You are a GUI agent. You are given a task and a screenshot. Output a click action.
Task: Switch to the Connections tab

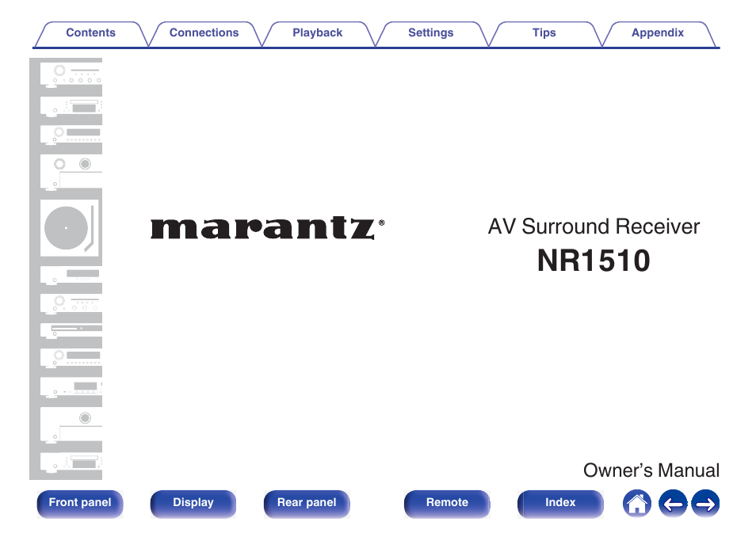[x=204, y=34]
